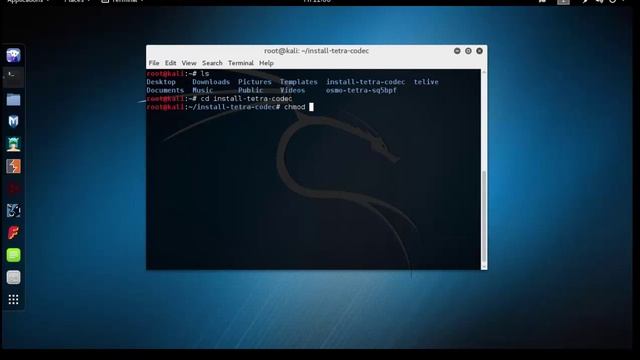The image size is (640, 360).
Task: Click the terminal cursor block after chmod
Action: (311, 107)
